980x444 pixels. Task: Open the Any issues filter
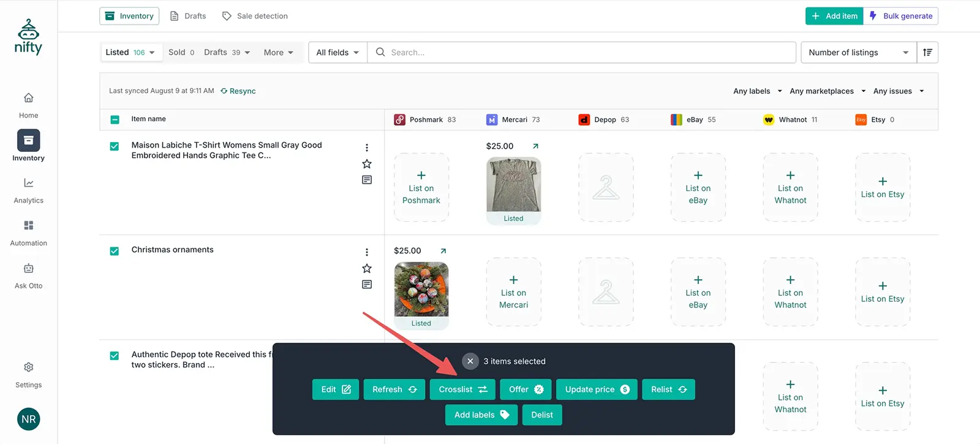899,91
